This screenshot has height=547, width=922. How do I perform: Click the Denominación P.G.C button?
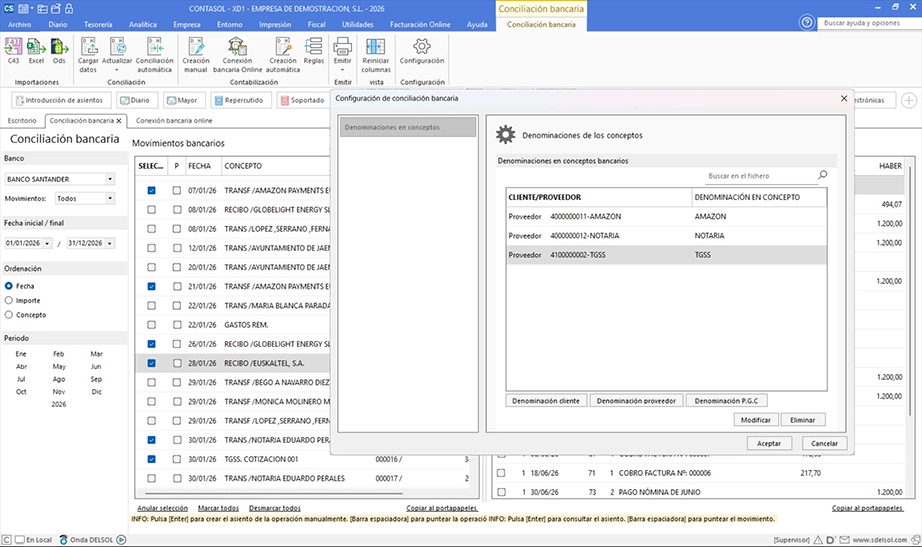726,401
